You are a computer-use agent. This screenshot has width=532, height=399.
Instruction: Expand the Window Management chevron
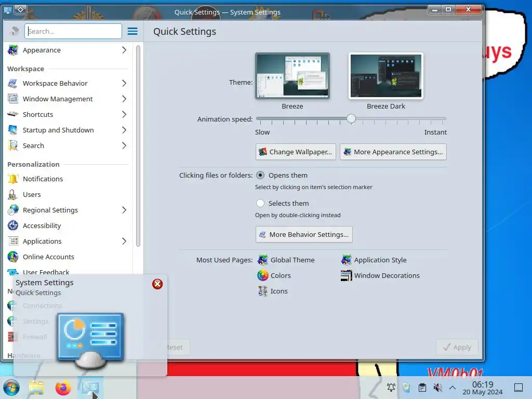(124, 99)
